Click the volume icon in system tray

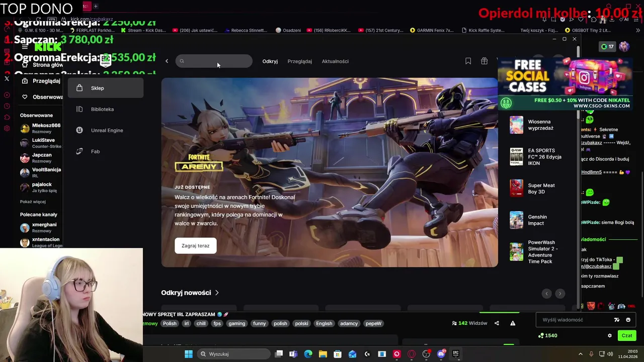(610, 354)
